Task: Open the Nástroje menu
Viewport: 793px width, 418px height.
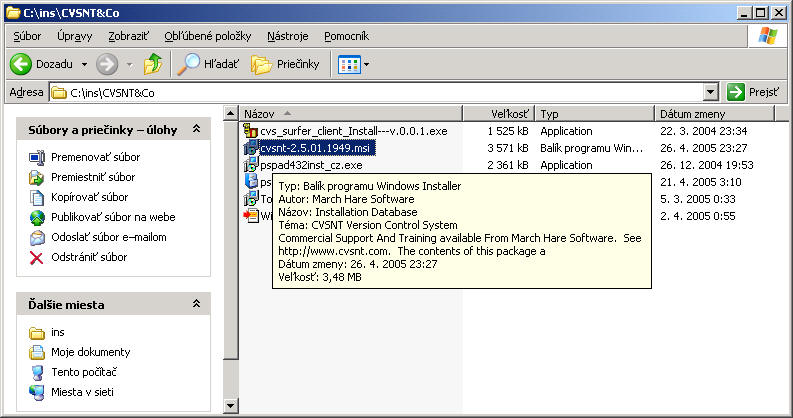Action: [x=288, y=36]
